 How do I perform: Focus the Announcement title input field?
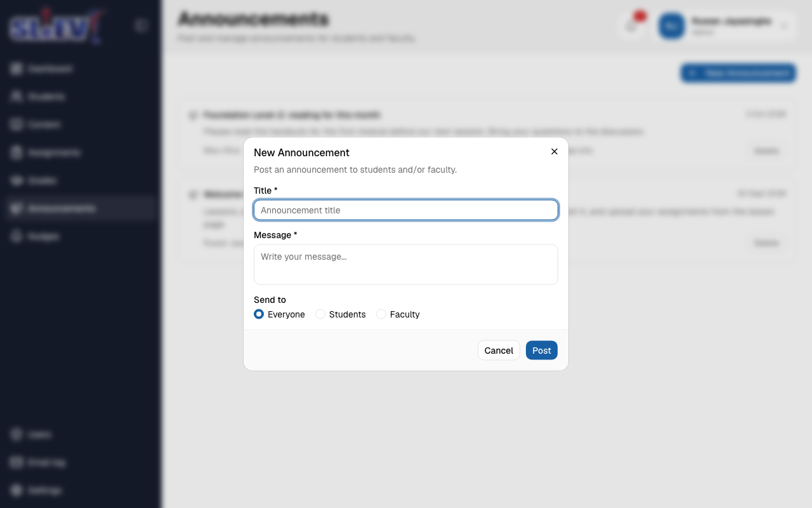click(406, 210)
